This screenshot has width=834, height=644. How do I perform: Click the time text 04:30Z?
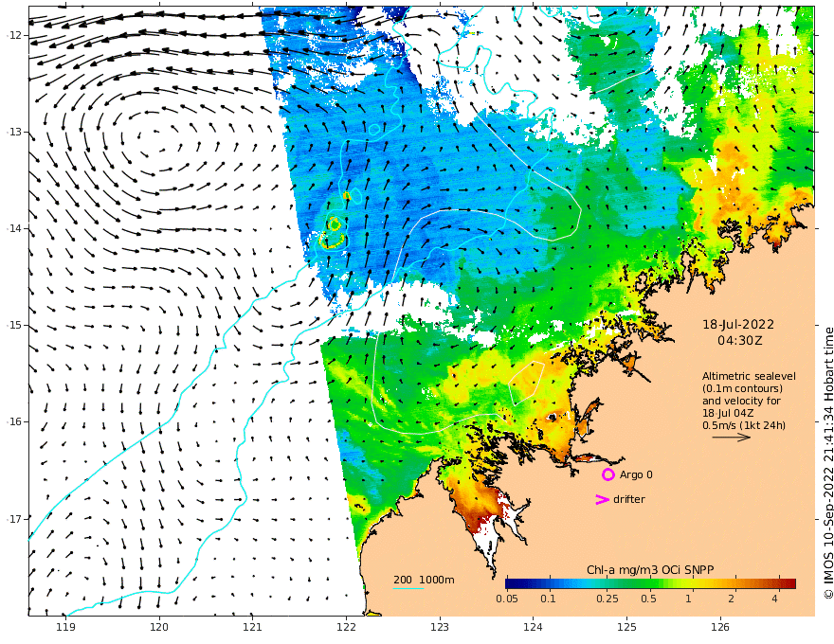point(739,340)
